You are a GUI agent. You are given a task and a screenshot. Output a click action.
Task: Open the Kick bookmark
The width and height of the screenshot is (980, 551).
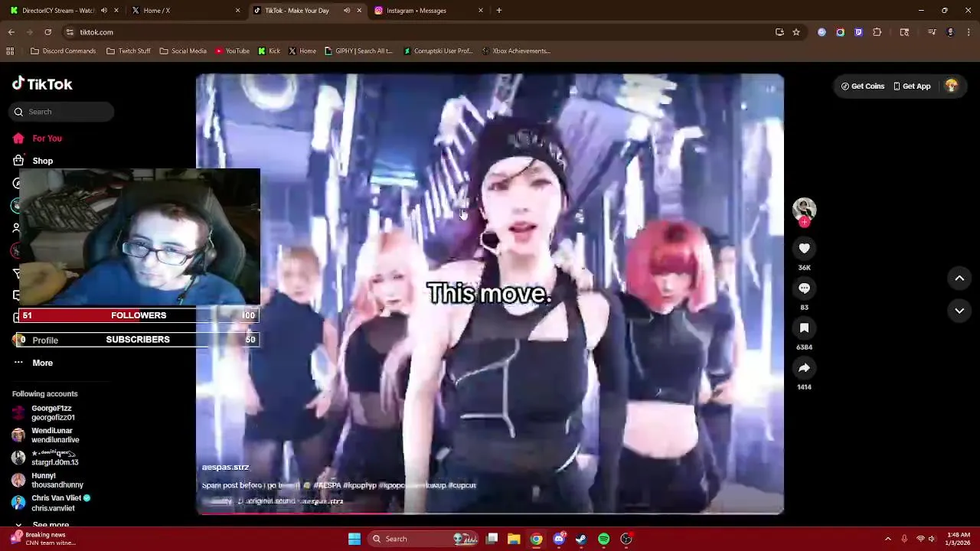click(269, 51)
